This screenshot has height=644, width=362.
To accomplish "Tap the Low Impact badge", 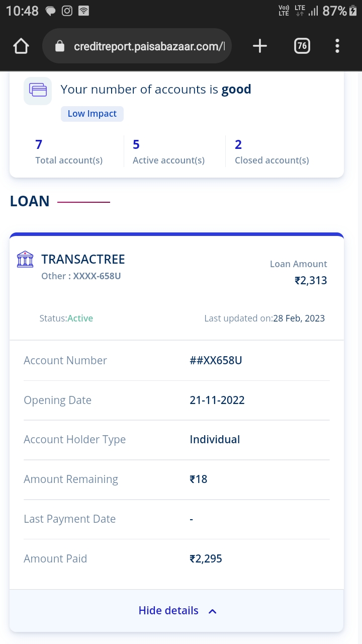I will 92,114.
